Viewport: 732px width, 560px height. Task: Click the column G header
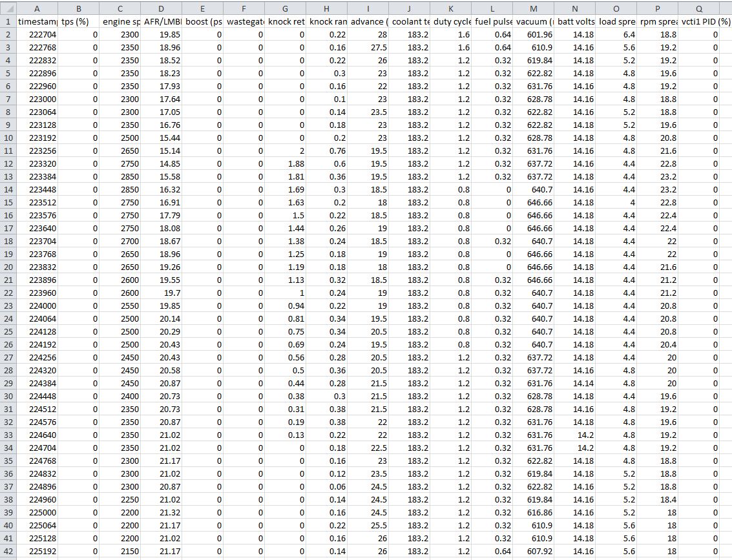point(285,8)
